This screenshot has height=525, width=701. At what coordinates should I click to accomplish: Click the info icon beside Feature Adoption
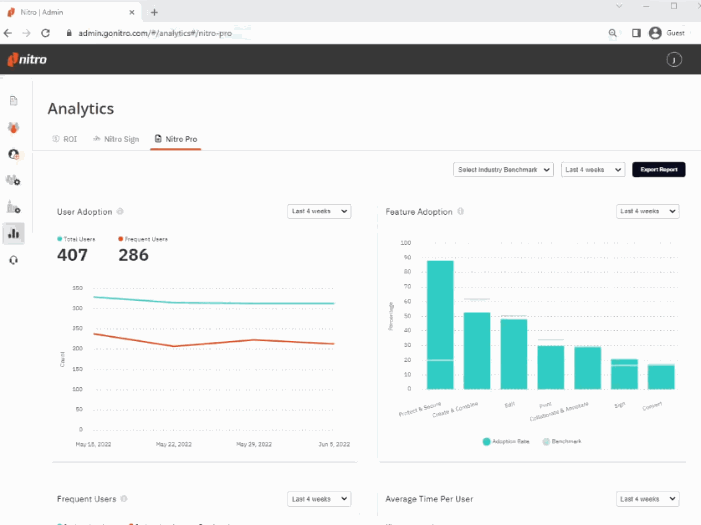(460, 212)
